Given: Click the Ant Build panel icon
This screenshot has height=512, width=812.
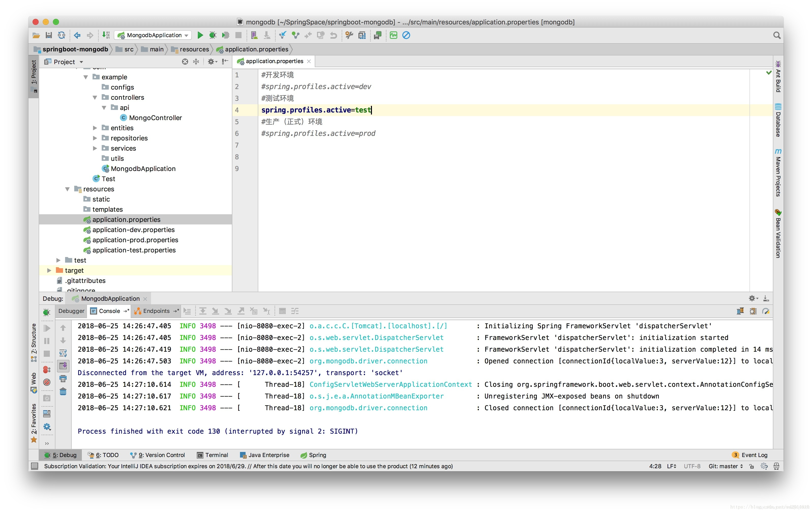Looking at the screenshot, I should pos(781,77).
